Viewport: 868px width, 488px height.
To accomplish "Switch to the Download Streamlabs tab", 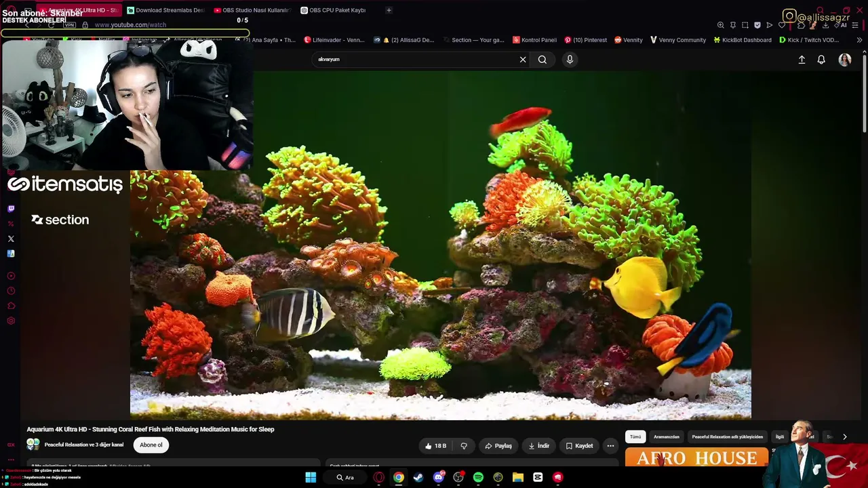I will [165, 10].
